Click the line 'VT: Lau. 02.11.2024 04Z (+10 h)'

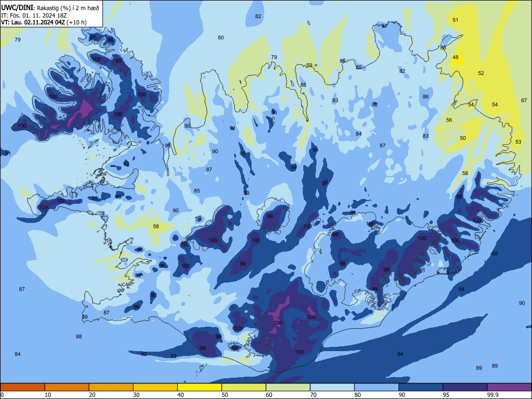(44, 22)
